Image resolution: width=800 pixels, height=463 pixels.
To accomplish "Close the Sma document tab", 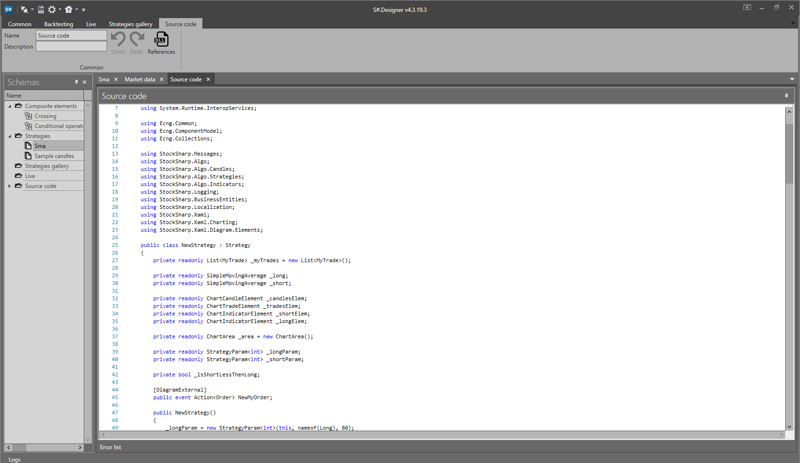I will click(116, 79).
